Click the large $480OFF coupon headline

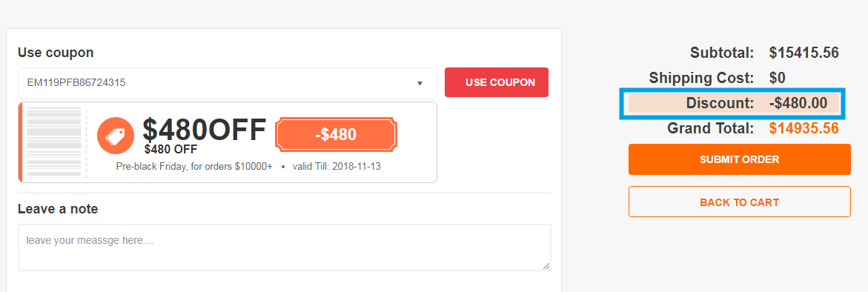(x=205, y=130)
